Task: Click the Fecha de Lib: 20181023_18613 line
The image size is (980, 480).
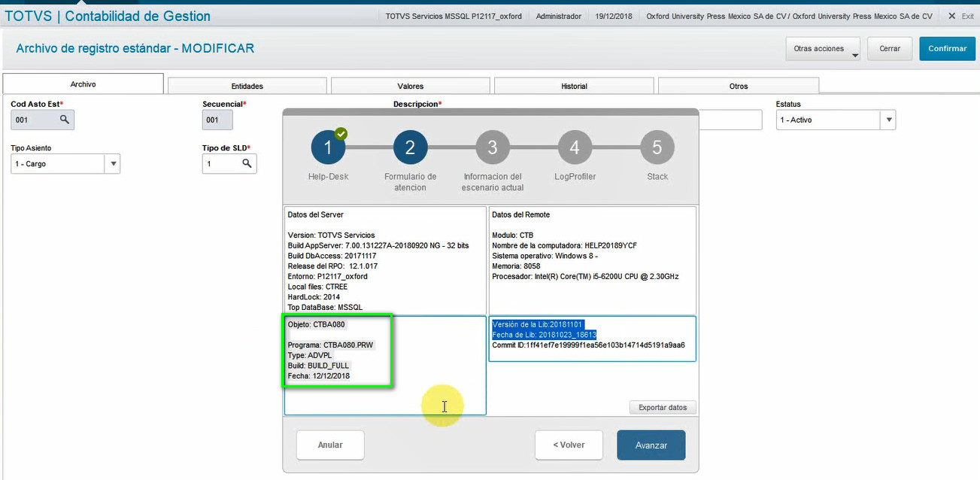Action: coord(544,335)
